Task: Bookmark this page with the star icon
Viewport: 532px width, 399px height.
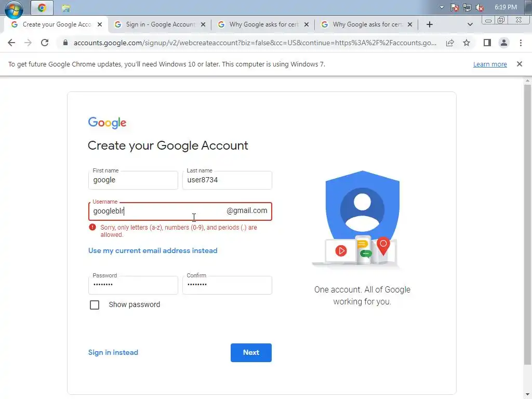Action: click(467, 43)
